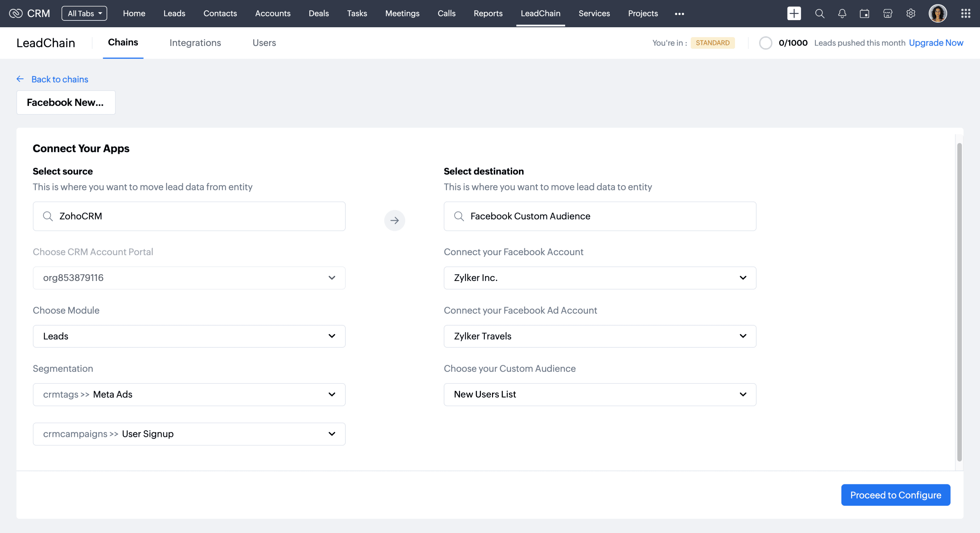Switch to the Integrations tab

point(195,43)
